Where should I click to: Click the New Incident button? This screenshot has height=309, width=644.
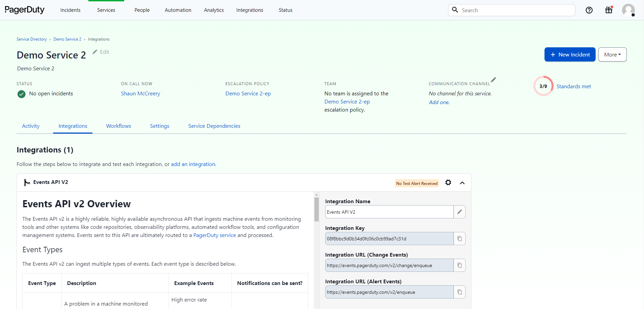pyautogui.click(x=570, y=54)
